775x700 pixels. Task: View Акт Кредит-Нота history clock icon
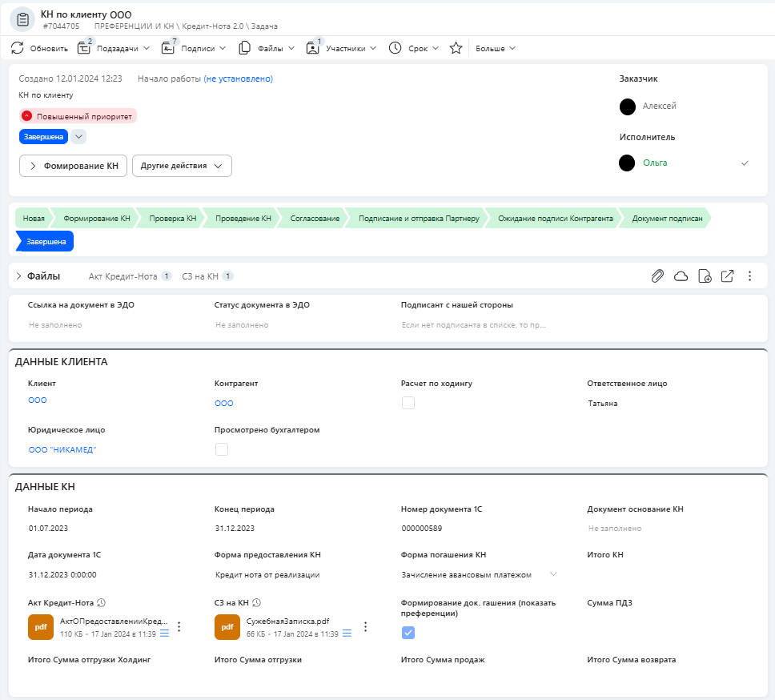coord(102,602)
